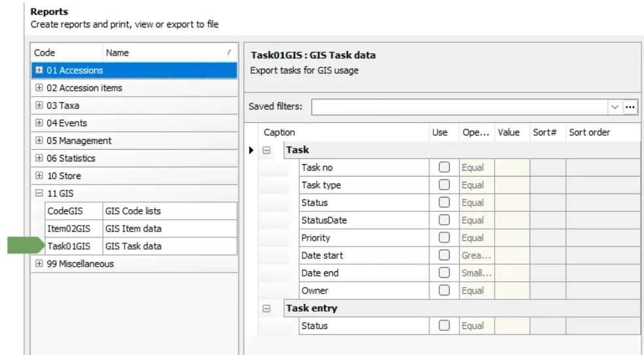The height and width of the screenshot is (355, 644).
Task: Select GIS Item data name cell
Action: (x=170, y=229)
